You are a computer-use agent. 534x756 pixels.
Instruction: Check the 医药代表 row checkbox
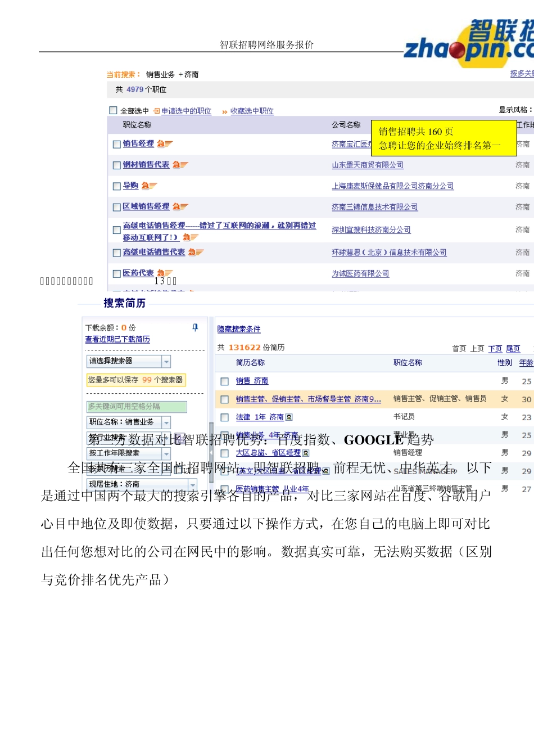point(117,274)
